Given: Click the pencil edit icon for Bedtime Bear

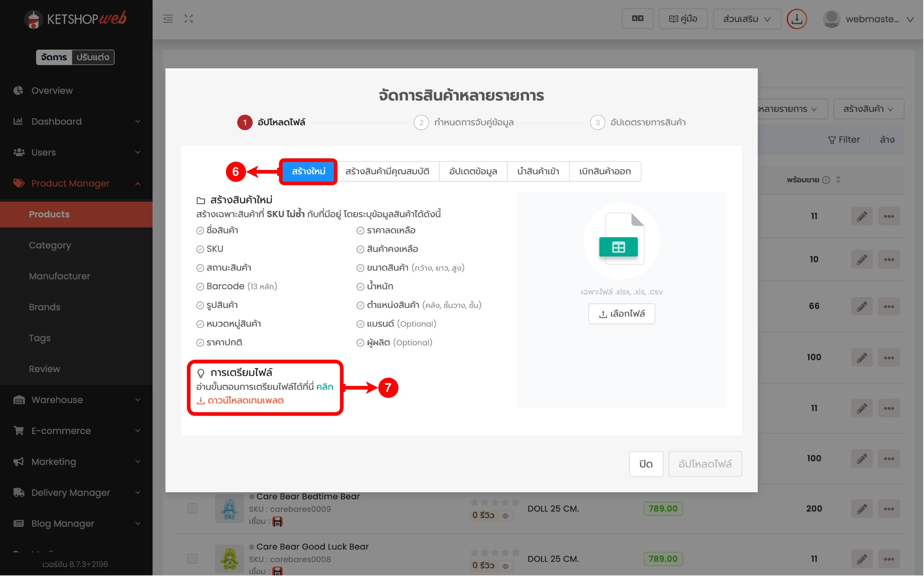Looking at the screenshot, I should (861, 509).
